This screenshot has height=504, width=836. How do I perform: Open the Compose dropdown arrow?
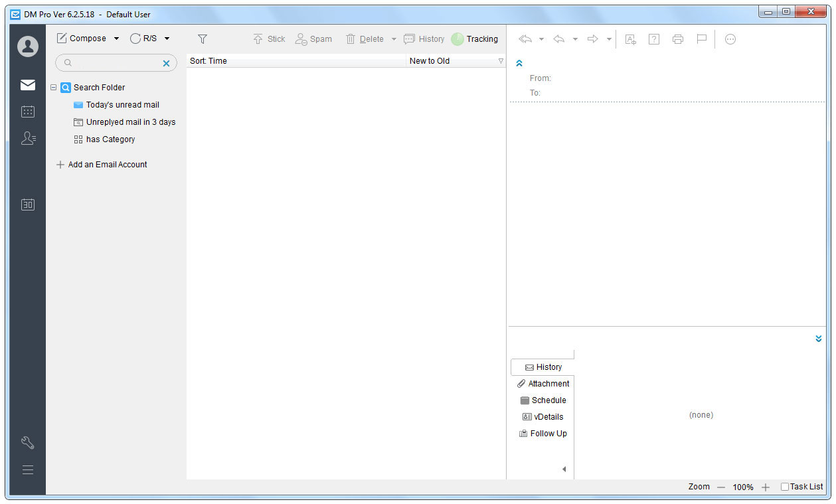(x=116, y=39)
